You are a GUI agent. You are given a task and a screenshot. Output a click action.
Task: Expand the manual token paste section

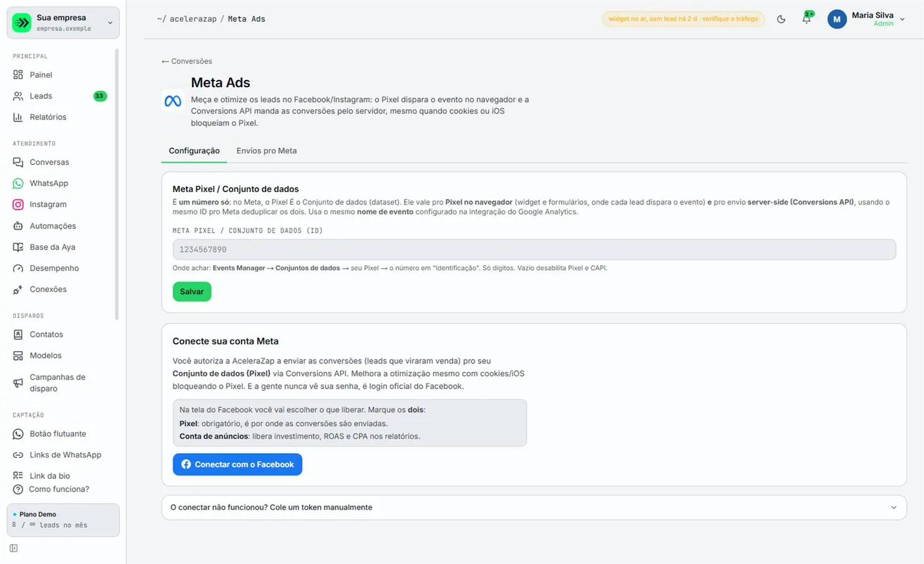click(x=534, y=507)
